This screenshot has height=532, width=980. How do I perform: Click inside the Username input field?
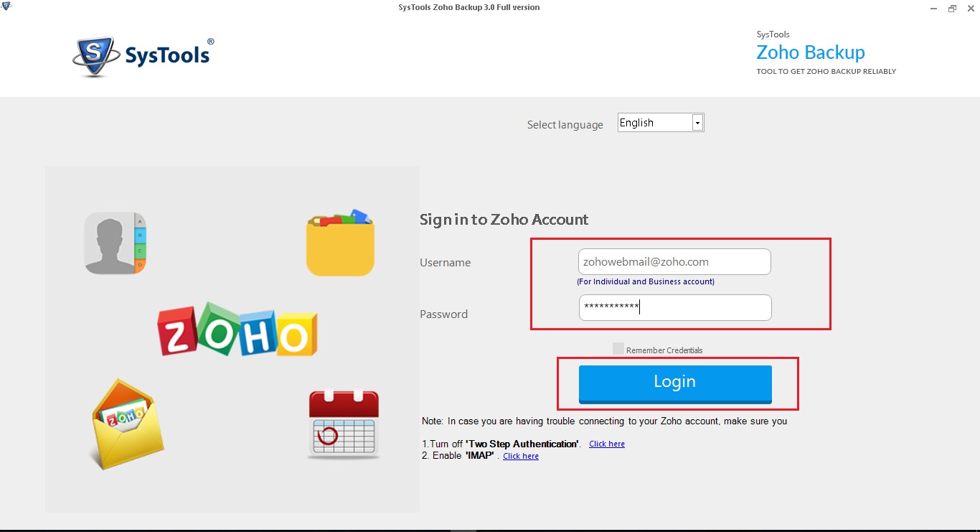coord(674,261)
